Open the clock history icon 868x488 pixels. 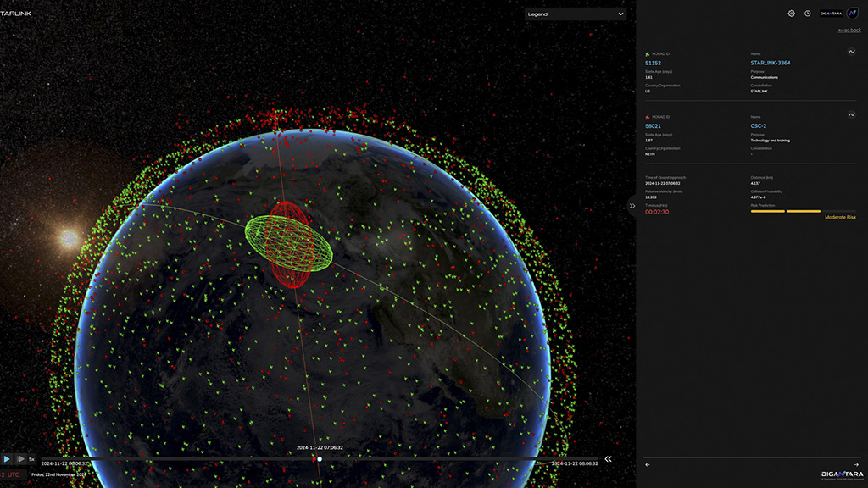coord(808,14)
